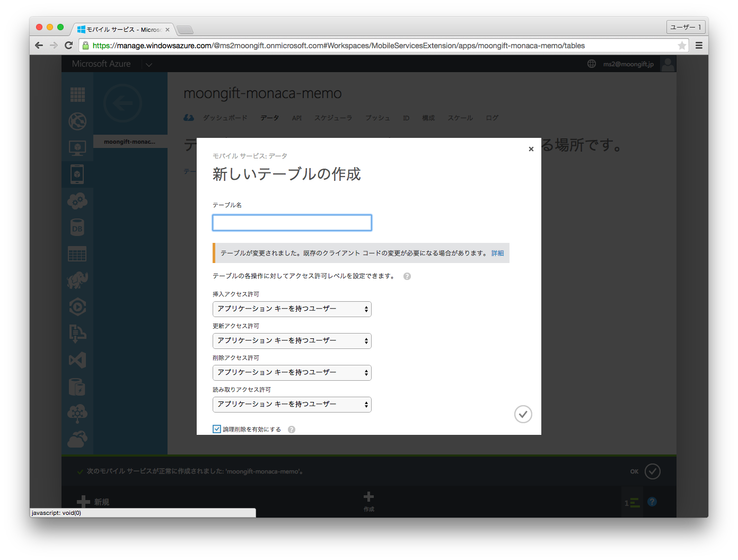738x560 pixels.
Task: Switch to the スケジューラ tab
Action: tap(333, 118)
